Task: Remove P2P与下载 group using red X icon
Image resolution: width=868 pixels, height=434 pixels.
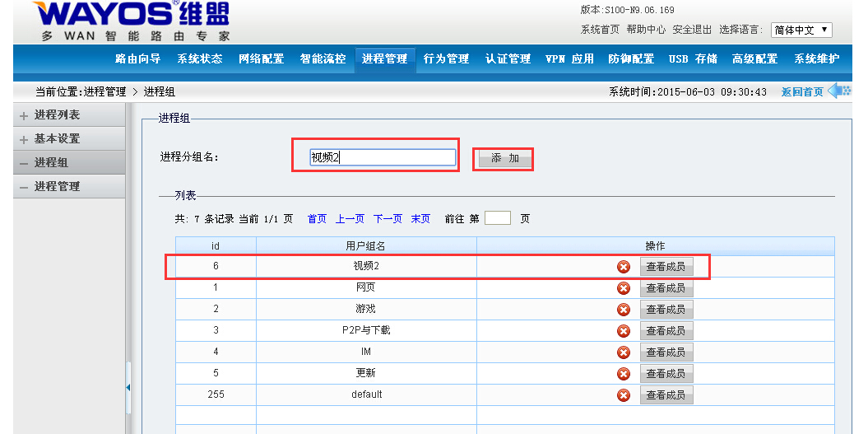Action: [624, 330]
